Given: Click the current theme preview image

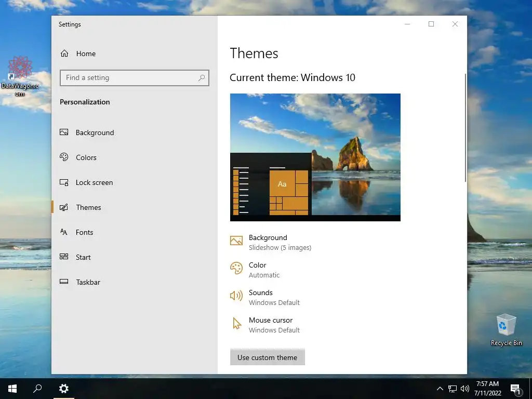Looking at the screenshot, I should [315, 157].
